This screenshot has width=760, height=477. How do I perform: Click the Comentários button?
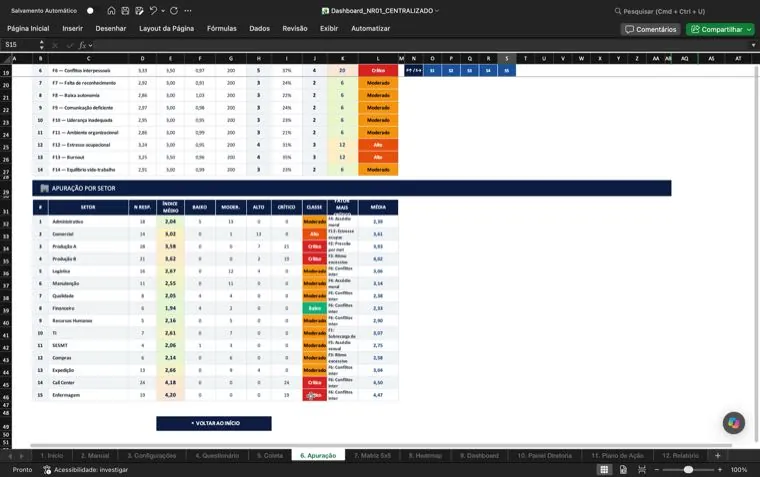click(650, 30)
